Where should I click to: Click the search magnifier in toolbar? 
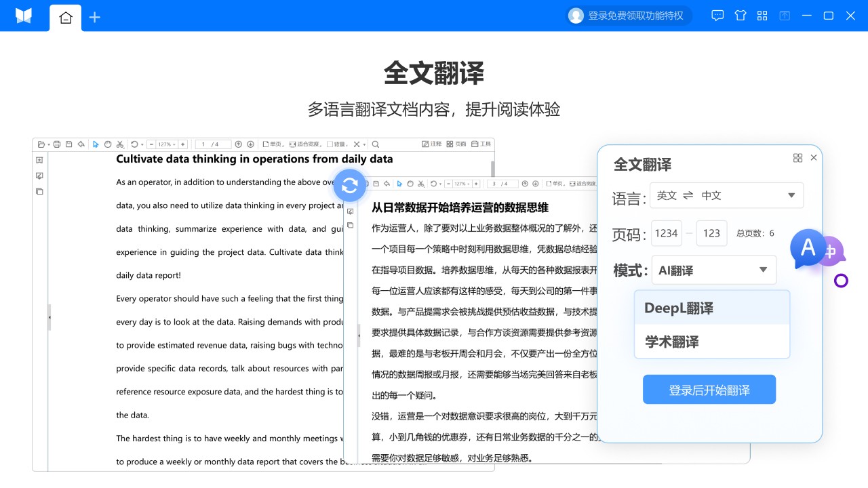click(x=376, y=144)
